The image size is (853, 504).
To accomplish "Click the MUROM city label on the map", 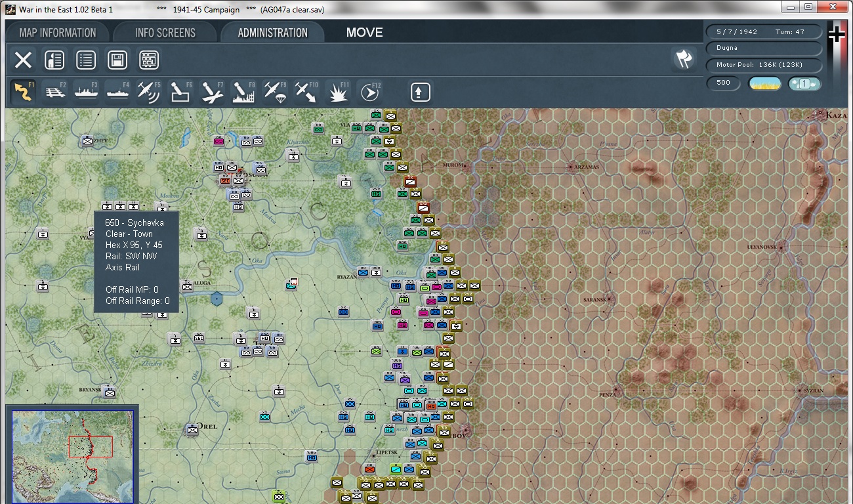I will [x=453, y=165].
